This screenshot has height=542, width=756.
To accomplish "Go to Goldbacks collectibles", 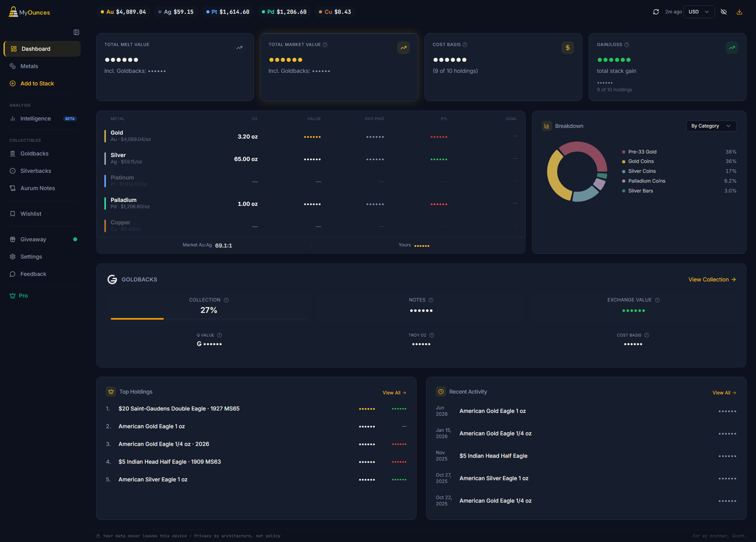I will click(42, 154).
